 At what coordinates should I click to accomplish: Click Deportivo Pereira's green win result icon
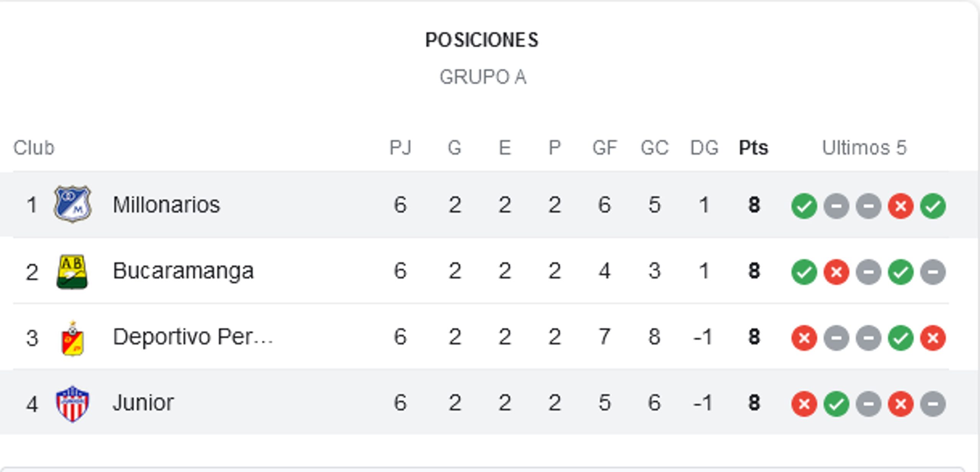tap(901, 338)
